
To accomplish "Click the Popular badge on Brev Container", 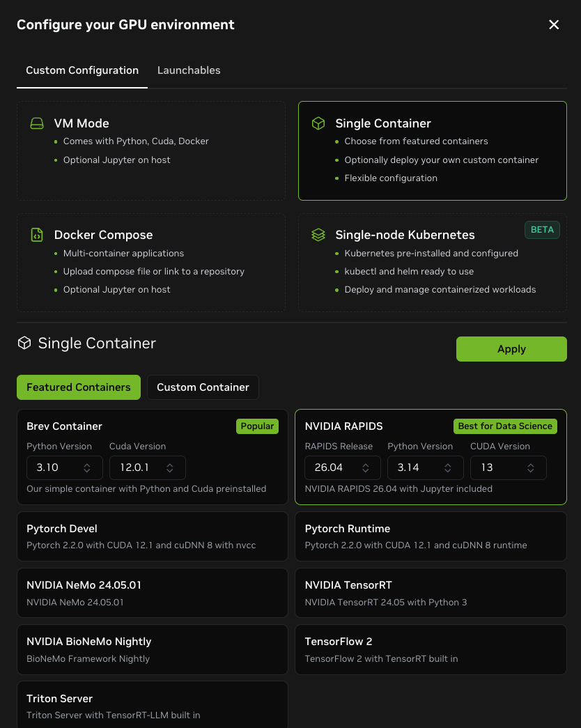I will 257,426.
